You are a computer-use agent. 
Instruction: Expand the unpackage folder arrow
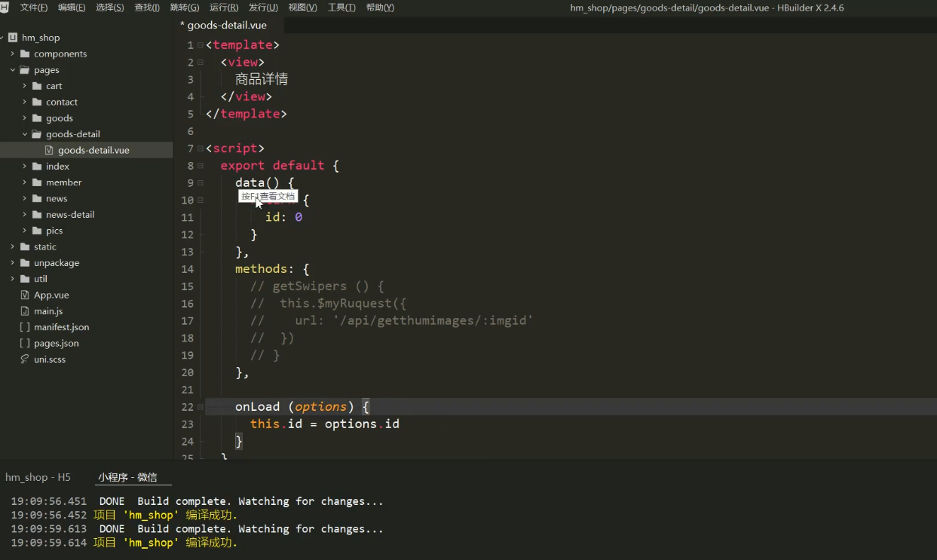click(12, 263)
